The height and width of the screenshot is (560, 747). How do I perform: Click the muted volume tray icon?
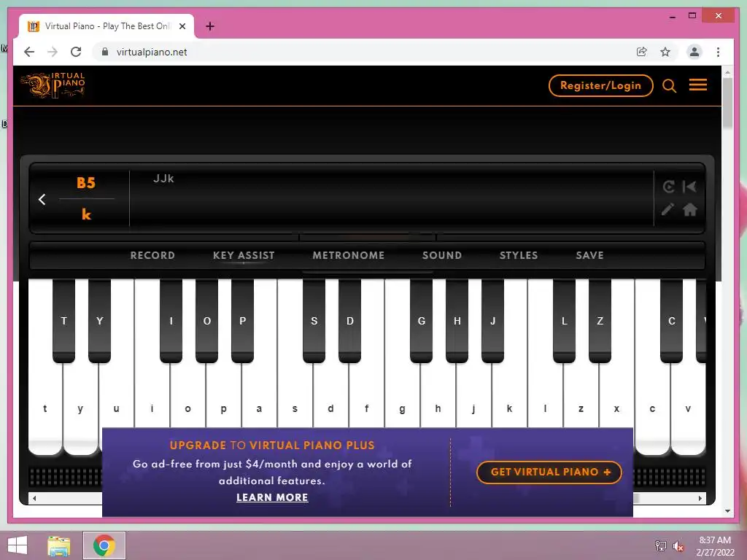(x=678, y=546)
